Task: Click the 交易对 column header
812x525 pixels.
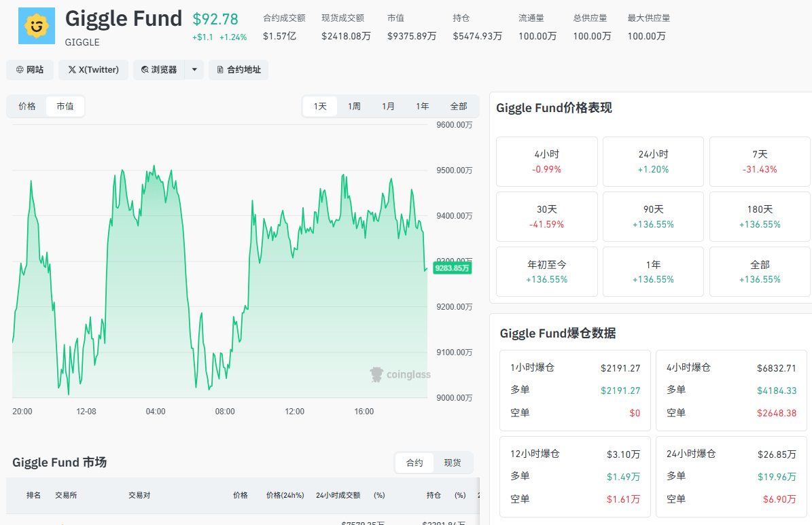Action: point(139,496)
